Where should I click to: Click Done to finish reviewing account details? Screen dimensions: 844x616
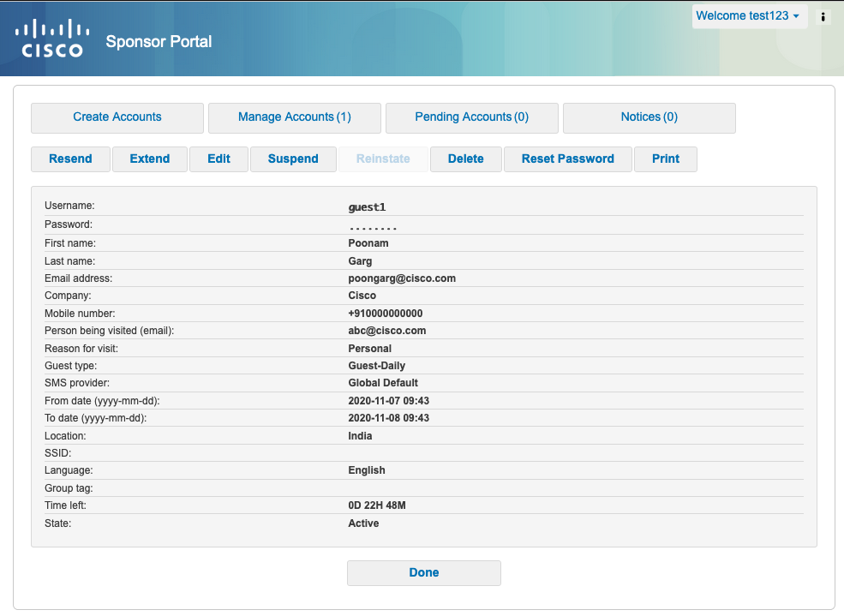pyautogui.click(x=423, y=572)
